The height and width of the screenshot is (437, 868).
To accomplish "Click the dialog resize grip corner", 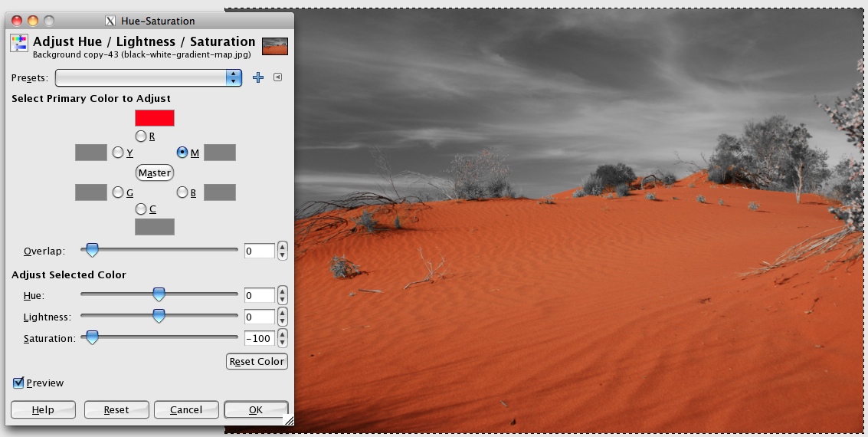I will pyautogui.click(x=288, y=420).
